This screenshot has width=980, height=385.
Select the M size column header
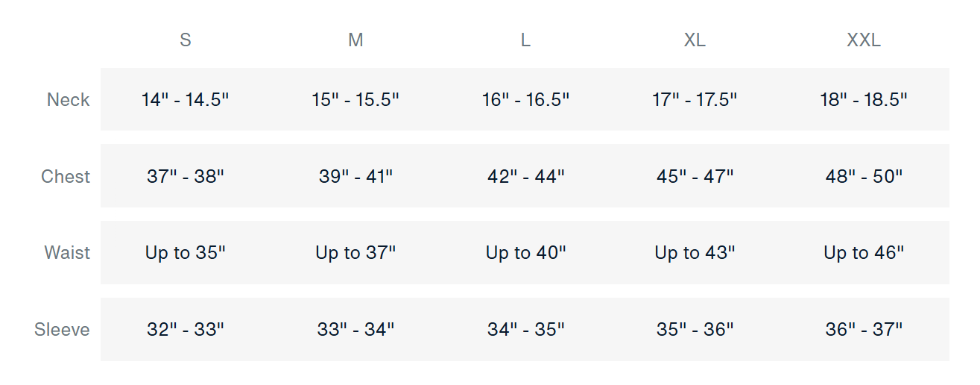coord(355,40)
